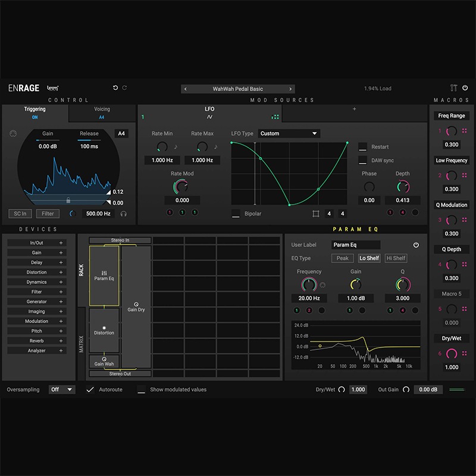Screen dimensions: 476x476
Task: Select the Distortion device block
Action: click(x=104, y=330)
